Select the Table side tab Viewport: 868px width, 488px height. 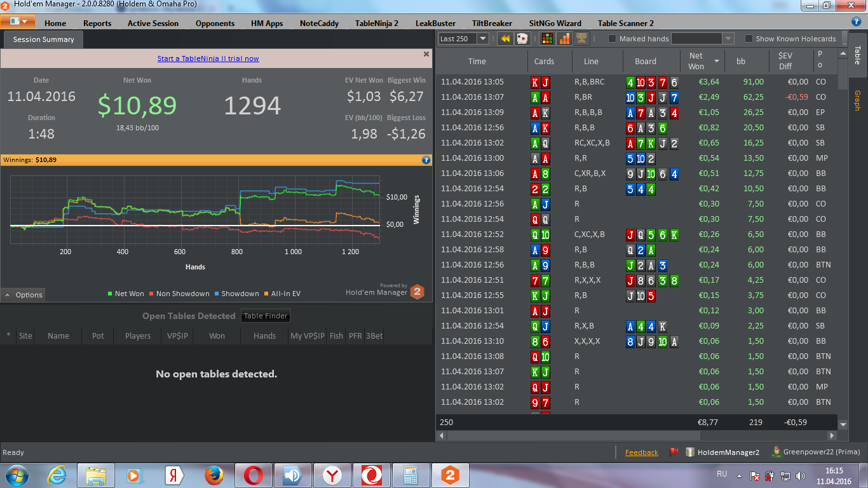857,55
